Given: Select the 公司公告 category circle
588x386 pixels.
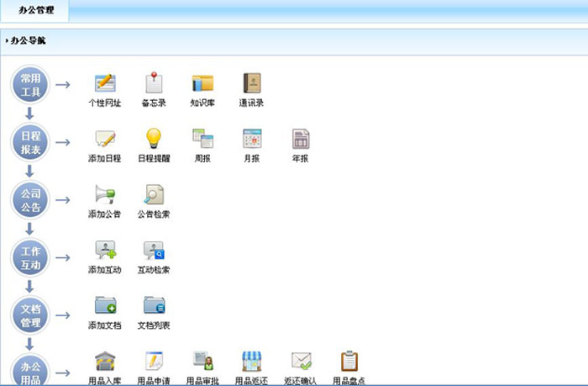Looking at the screenshot, I should [x=30, y=200].
